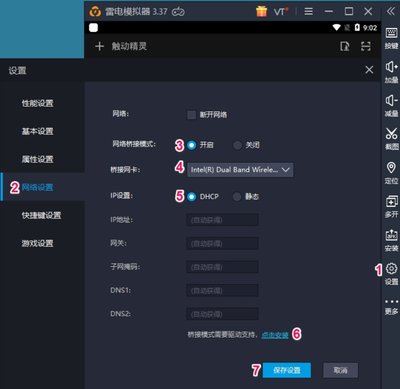This screenshot has height=389, width=400.
Task: Open location (定位) tool
Action: point(391,173)
